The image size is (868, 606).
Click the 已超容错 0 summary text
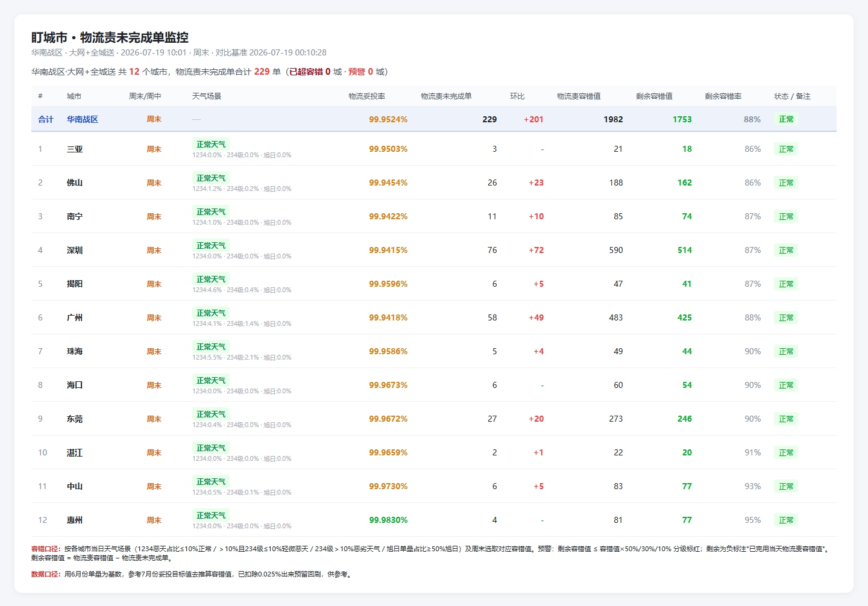click(x=310, y=72)
